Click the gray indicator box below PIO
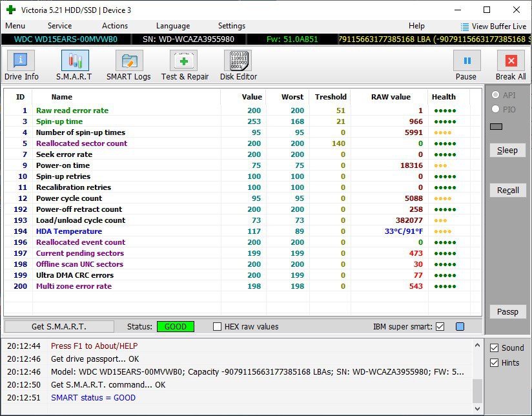532x416 pixels. tap(496, 127)
